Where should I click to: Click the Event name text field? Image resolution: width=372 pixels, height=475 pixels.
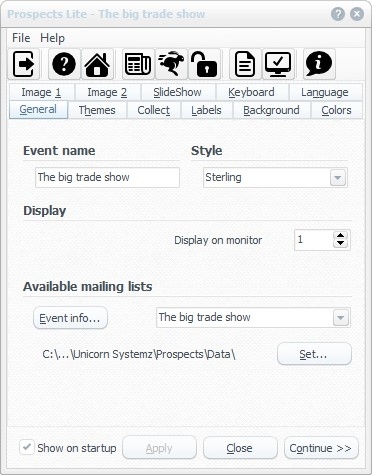coord(107,177)
